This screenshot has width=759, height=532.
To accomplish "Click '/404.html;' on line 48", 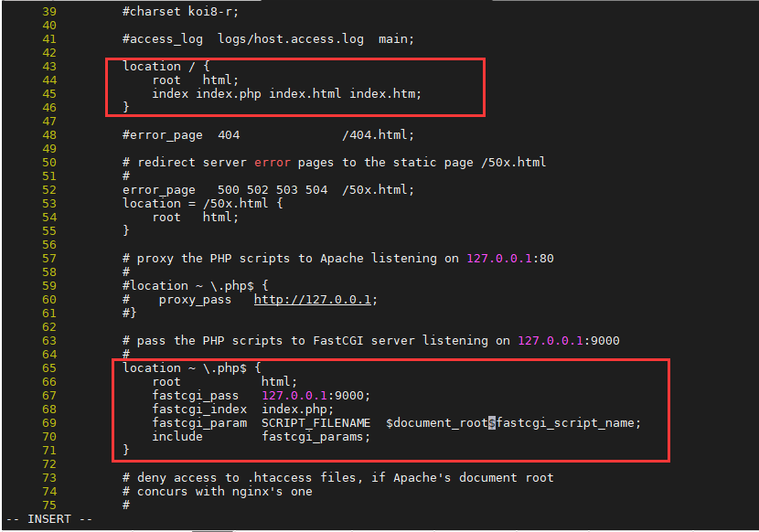I will [x=378, y=135].
